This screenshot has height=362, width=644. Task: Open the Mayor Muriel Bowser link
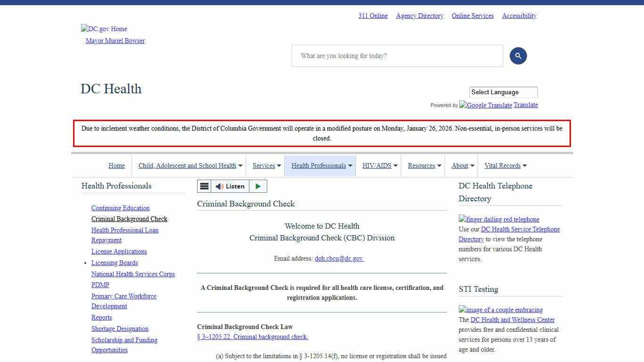click(115, 41)
